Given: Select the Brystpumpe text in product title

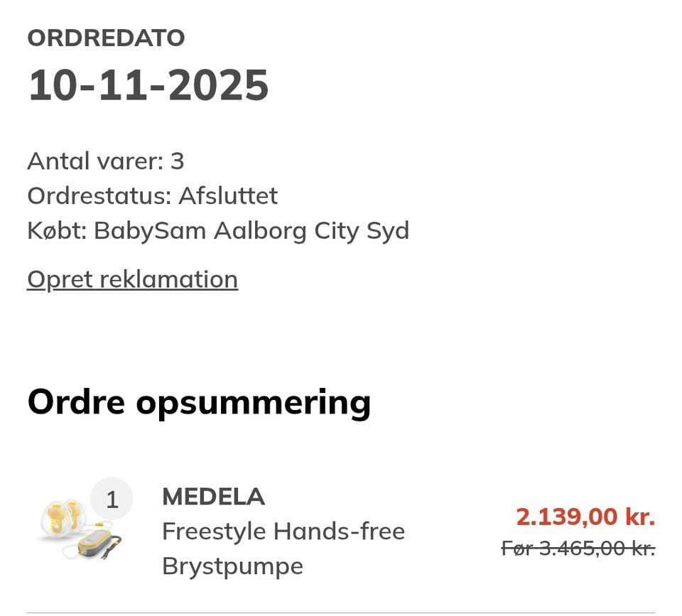Looking at the screenshot, I should (x=231, y=566).
